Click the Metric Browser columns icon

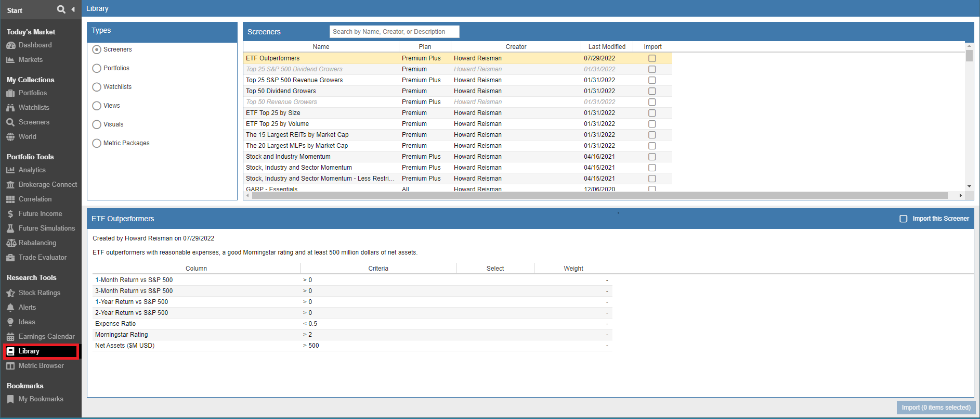[x=10, y=366]
